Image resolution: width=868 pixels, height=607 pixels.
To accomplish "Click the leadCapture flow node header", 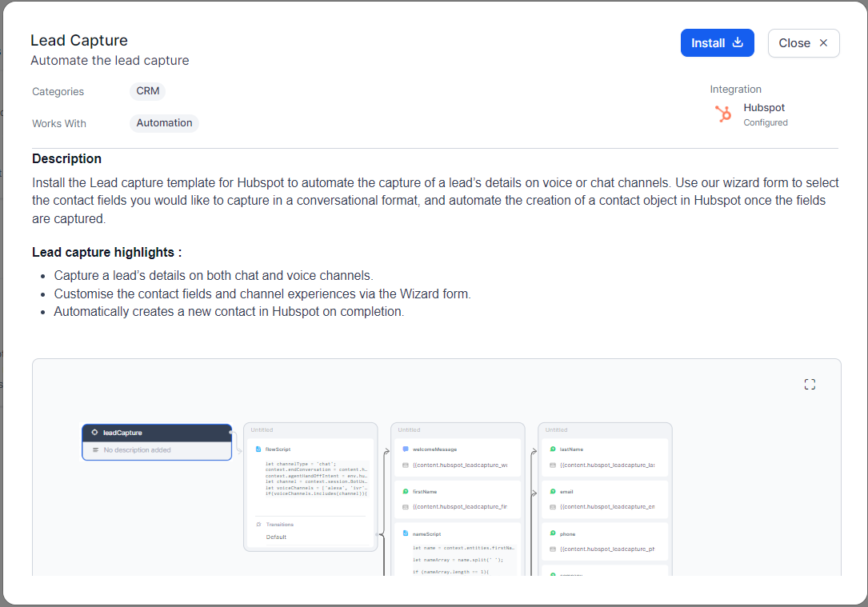I will pyautogui.click(x=157, y=433).
